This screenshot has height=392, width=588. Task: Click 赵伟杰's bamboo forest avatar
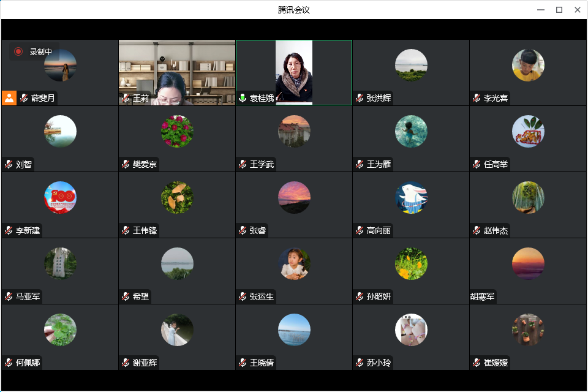click(x=528, y=197)
